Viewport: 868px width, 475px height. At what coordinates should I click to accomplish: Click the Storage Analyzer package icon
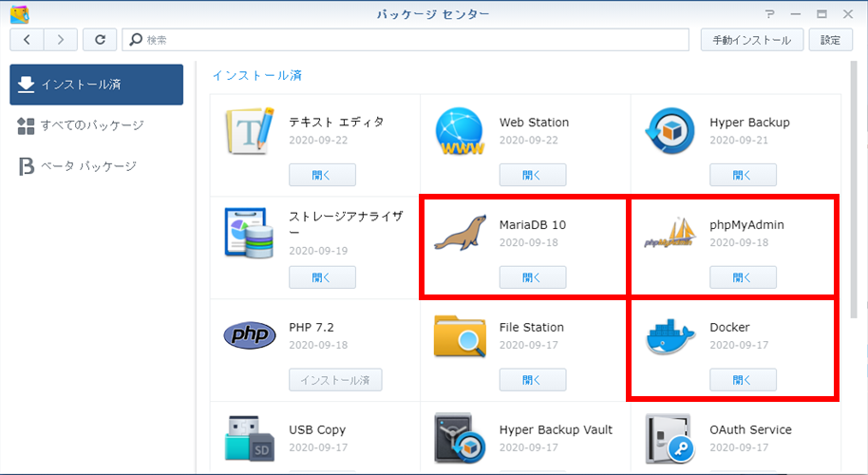(x=249, y=233)
